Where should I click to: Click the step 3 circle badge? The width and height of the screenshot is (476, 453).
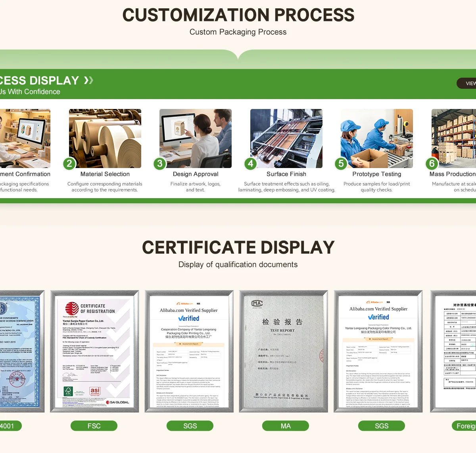(160, 164)
